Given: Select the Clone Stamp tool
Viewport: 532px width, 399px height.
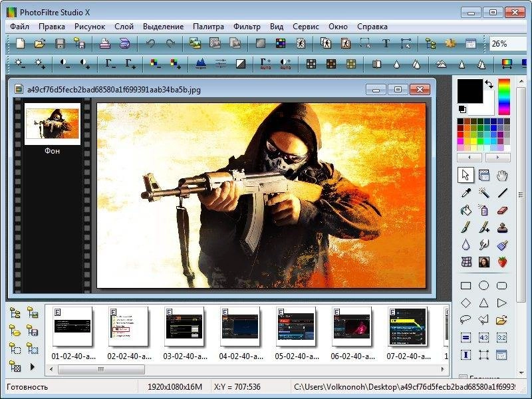Looking at the screenshot, I should tap(502, 227).
